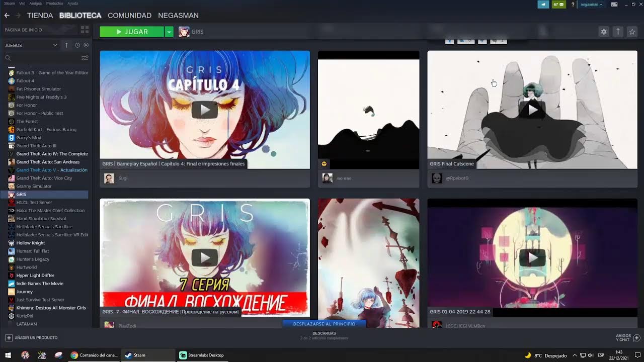Screen dimensions: 644x362
Task: Enter Big Picture mode icon
Action: (x=614, y=5)
